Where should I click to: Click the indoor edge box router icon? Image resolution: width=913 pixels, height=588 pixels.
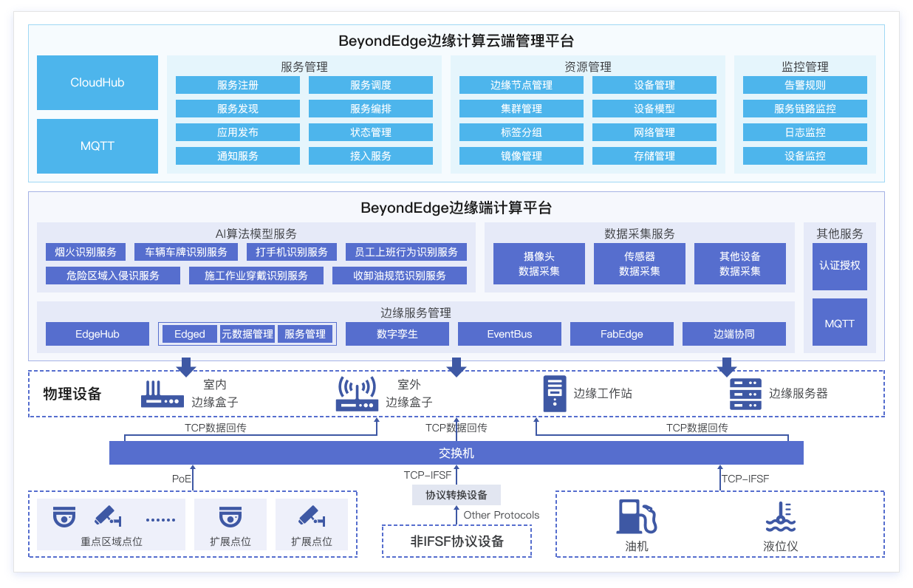click(x=162, y=394)
